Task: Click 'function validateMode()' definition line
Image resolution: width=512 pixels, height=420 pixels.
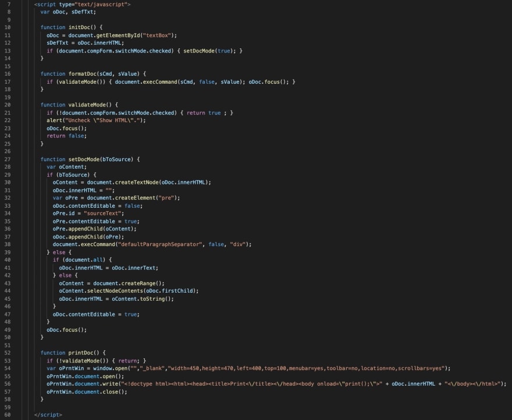Action: 79,105
